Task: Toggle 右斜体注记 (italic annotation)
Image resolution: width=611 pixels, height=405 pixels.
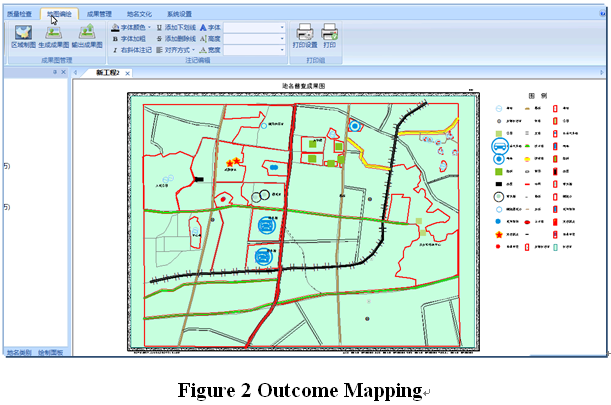Action: pyautogui.click(x=134, y=49)
